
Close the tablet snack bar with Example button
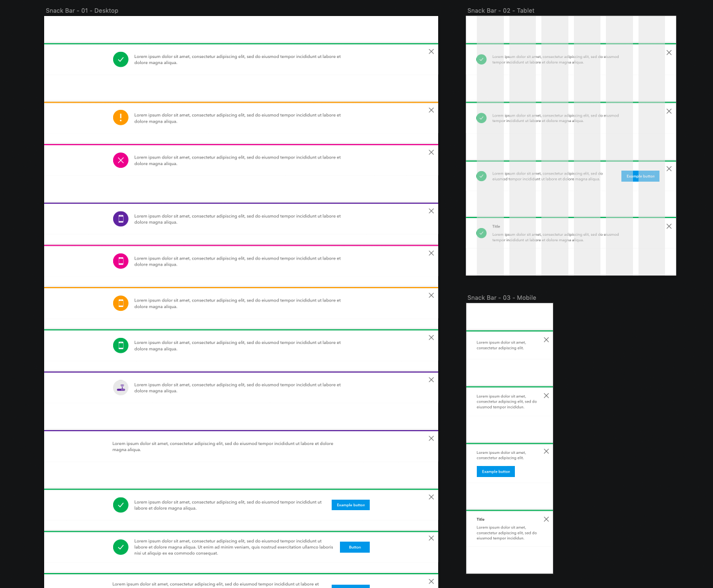click(x=669, y=169)
